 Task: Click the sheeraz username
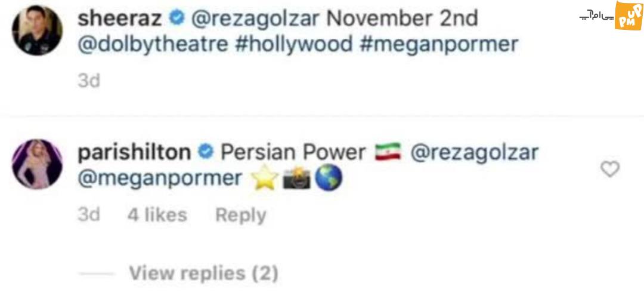coord(119,19)
